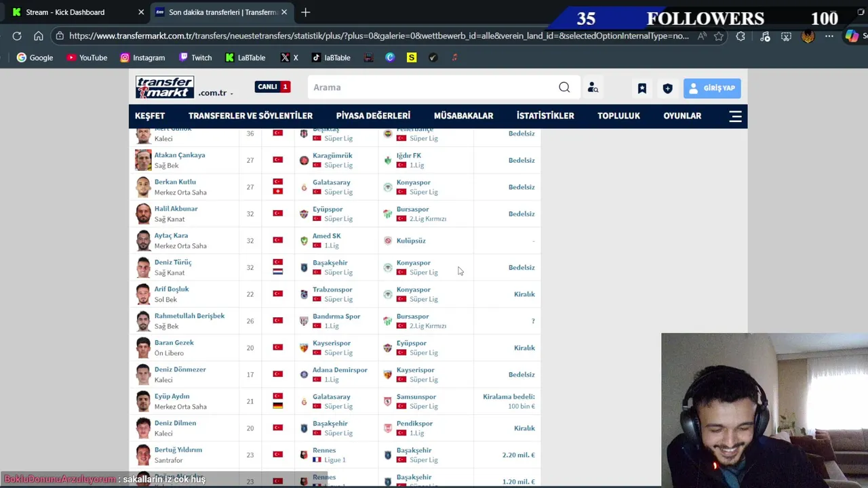Screen dimensions: 868x488
Task: Open player Eyüp Aydın profile
Action: (x=172, y=396)
